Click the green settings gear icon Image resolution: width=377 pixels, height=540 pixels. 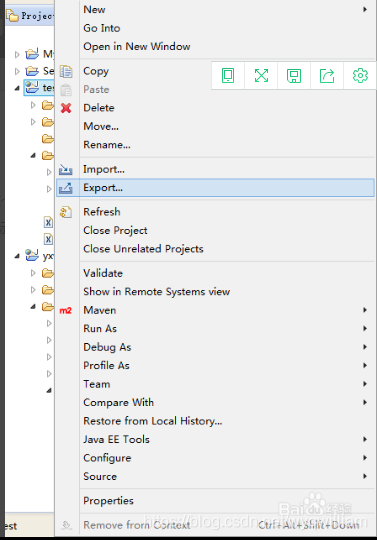click(x=360, y=75)
